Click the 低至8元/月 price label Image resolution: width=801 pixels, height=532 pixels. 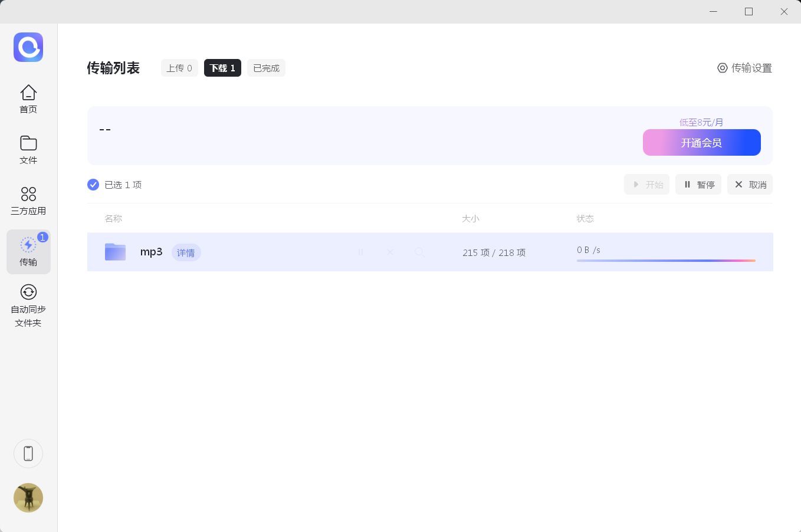point(701,122)
